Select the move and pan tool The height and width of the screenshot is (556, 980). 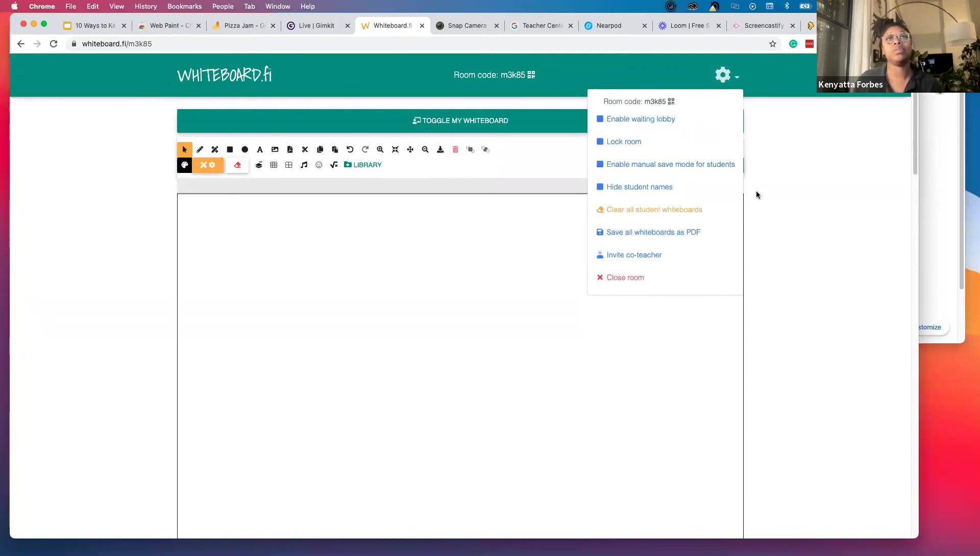coord(410,149)
